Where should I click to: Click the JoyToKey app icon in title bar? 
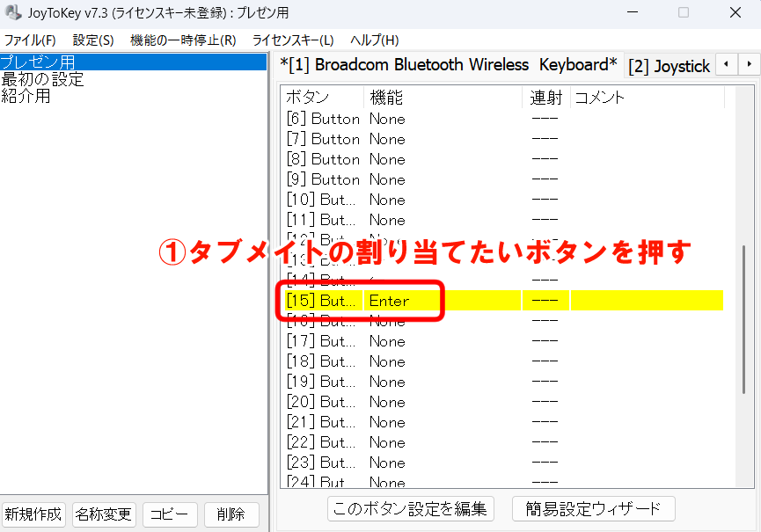[13, 13]
